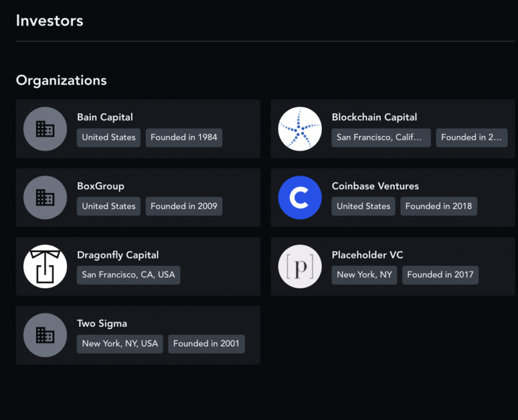Open the Bain Capital investor name
518x420 pixels.
click(105, 117)
